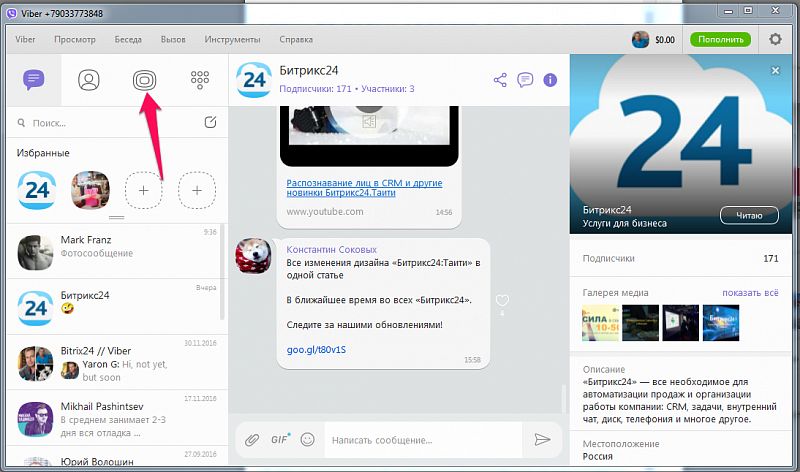This screenshot has height=472, width=800.
Task: Click the Подписчики 171 row in info panel
Action: [681, 258]
